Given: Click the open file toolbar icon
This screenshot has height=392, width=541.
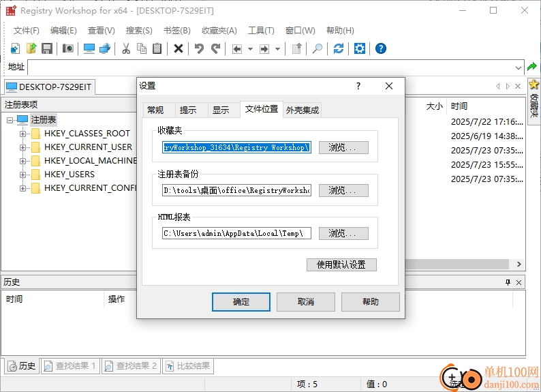Looking at the screenshot, I should tap(31, 48).
